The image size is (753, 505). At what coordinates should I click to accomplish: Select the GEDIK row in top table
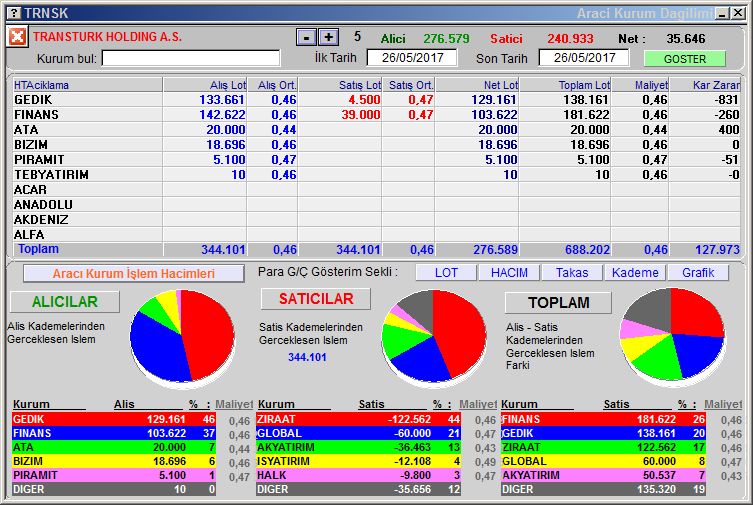pyautogui.click(x=376, y=100)
